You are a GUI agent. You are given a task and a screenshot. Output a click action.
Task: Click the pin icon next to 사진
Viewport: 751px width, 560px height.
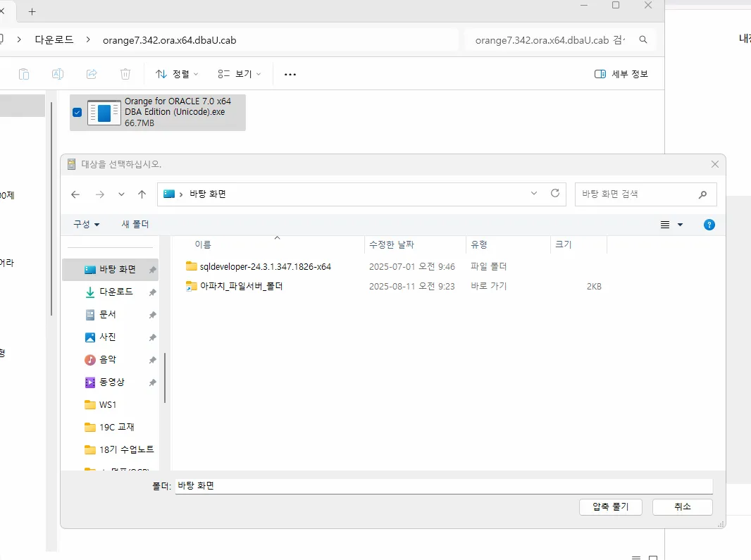[x=152, y=337]
